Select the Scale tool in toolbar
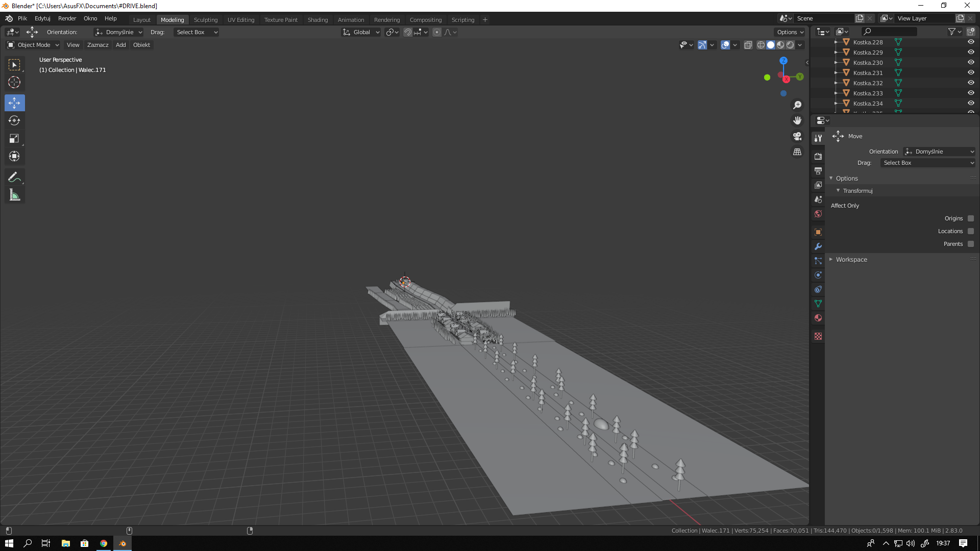 [x=14, y=138]
